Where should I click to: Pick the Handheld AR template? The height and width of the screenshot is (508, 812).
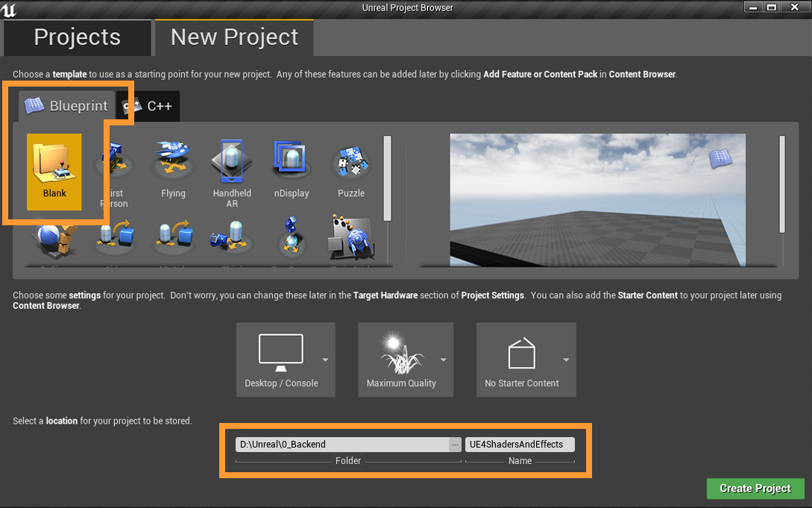coord(232,172)
